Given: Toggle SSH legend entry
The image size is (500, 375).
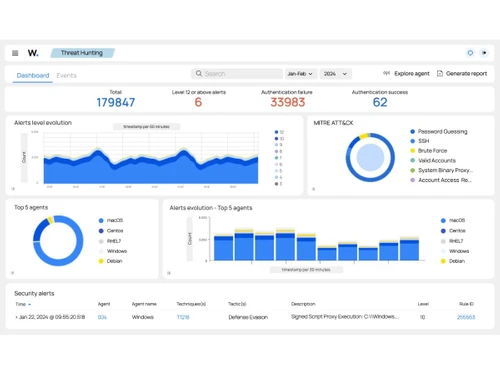Looking at the screenshot, I should [420, 141].
